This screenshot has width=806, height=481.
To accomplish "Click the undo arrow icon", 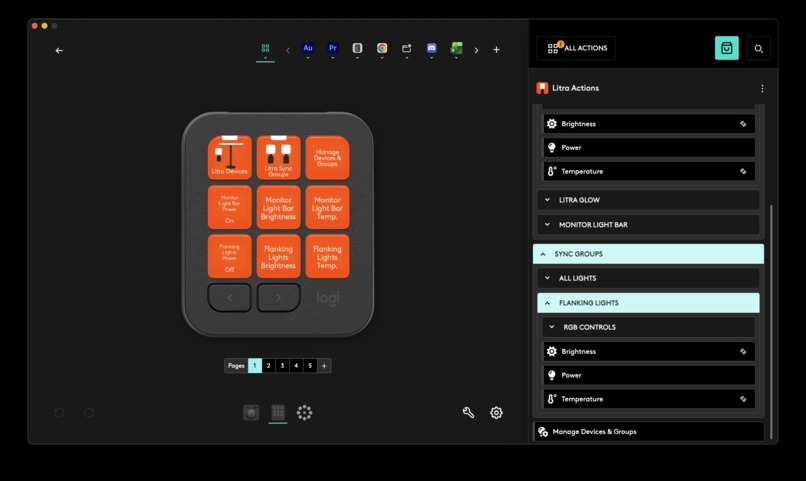I will [59, 413].
